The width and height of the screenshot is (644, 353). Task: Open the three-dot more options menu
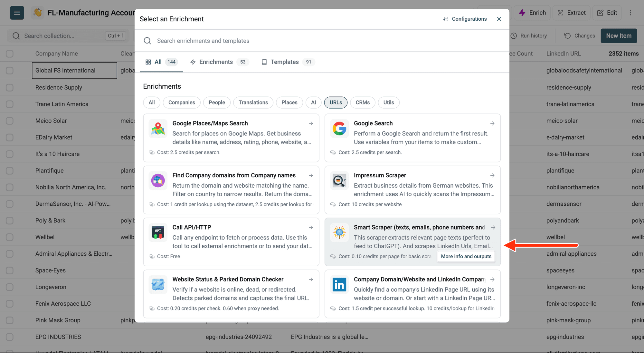point(630,13)
